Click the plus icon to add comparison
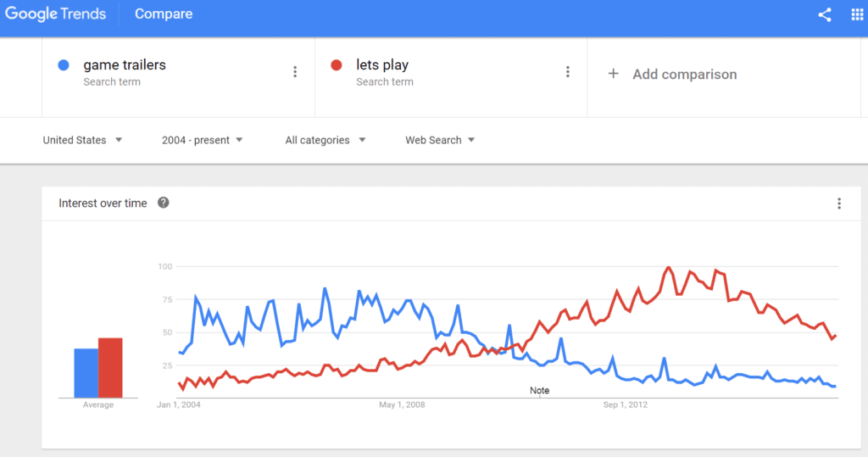This screenshot has width=868, height=457. [614, 74]
